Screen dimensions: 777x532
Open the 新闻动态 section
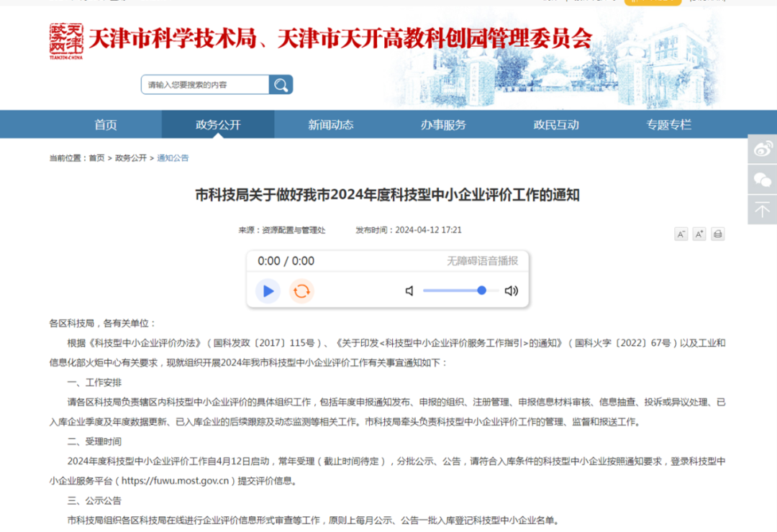[x=330, y=124]
